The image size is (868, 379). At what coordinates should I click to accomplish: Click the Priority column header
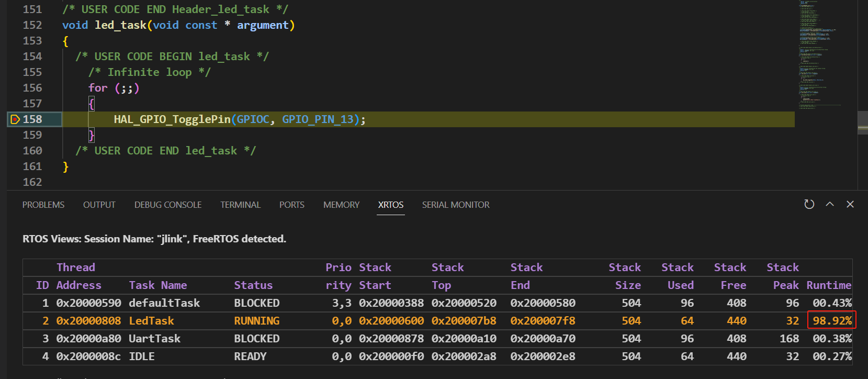pyautogui.click(x=339, y=276)
